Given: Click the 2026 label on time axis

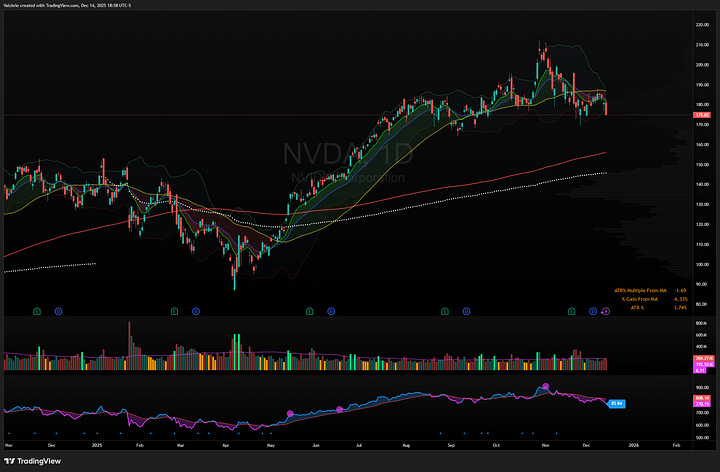Looking at the screenshot, I should (634, 445).
